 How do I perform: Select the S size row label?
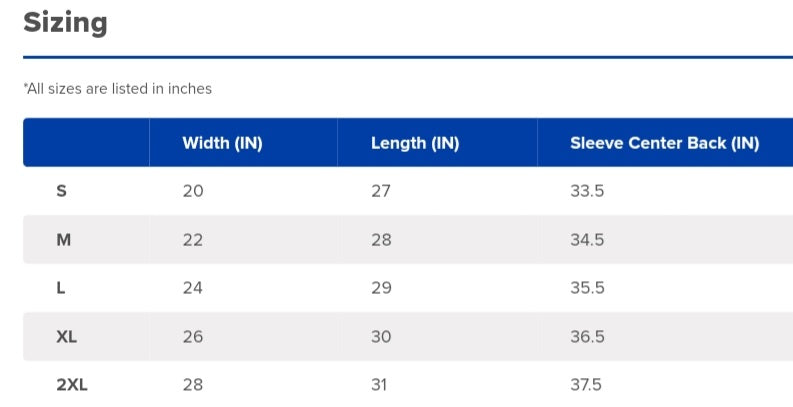[62, 191]
